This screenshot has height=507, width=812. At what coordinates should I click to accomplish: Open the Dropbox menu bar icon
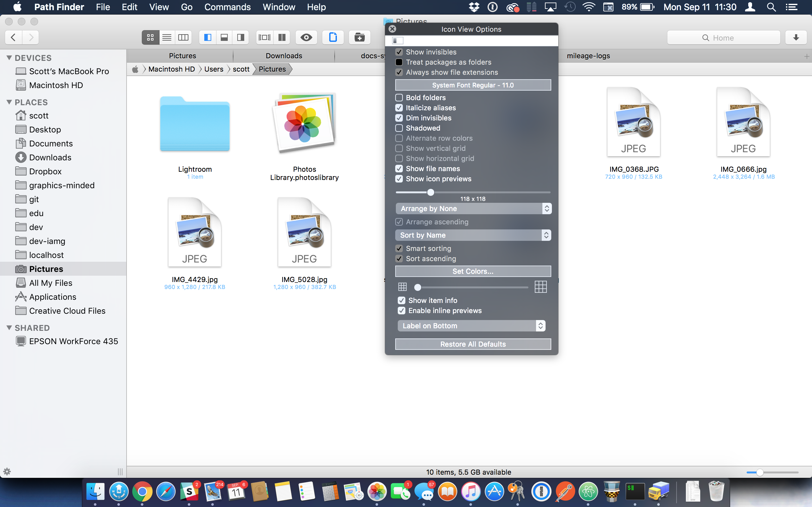tap(474, 7)
